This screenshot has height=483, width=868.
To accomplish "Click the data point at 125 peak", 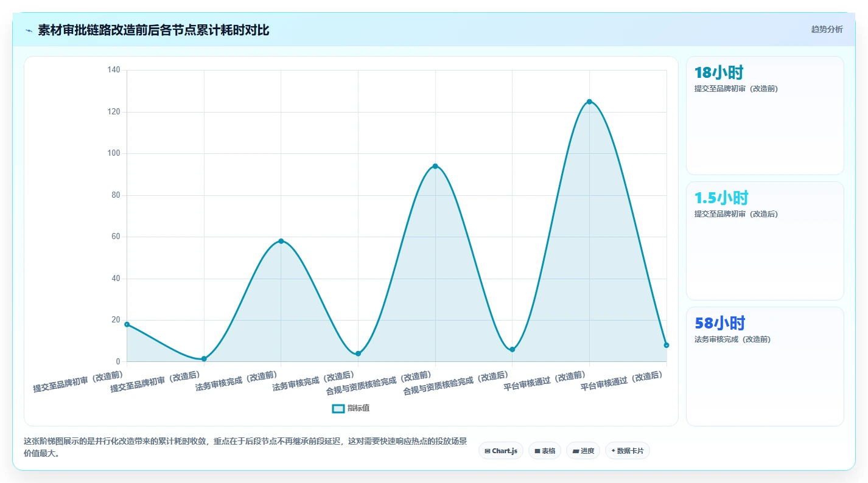I will (x=589, y=102).
